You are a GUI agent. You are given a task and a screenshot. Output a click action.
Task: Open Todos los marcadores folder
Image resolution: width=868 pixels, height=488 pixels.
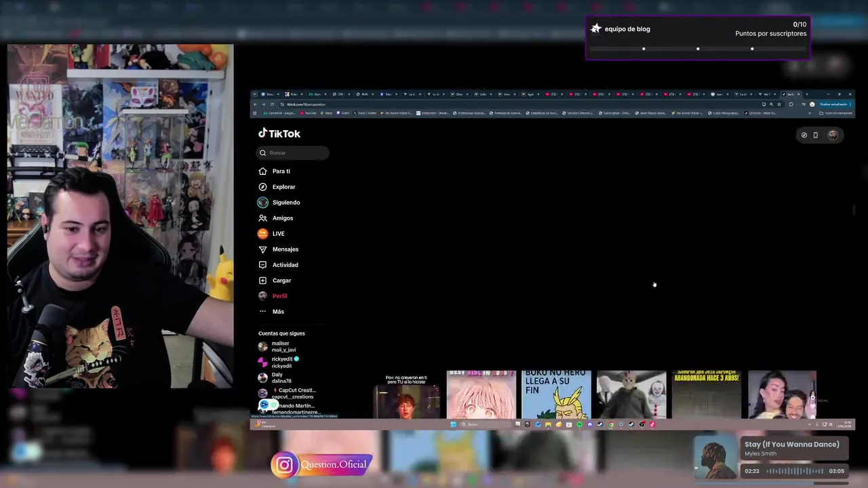tap(836, 113)
